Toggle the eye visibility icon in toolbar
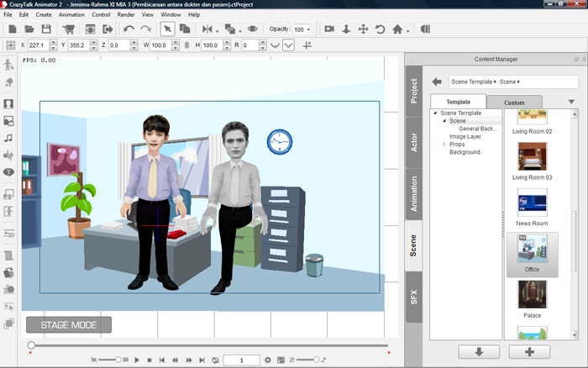 pos(252,29)
